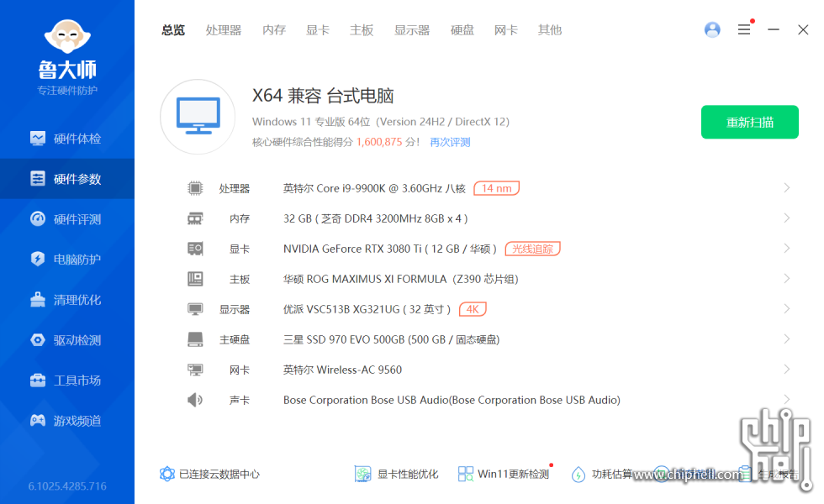The width and height of the screenshot is (824, 504).
Task: Click the network adapter icon in 网卡 row
Action: (x=195, y=370)
